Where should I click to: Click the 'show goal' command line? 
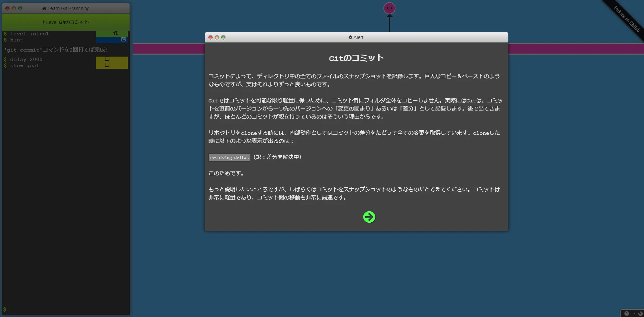tap(24, 65)
